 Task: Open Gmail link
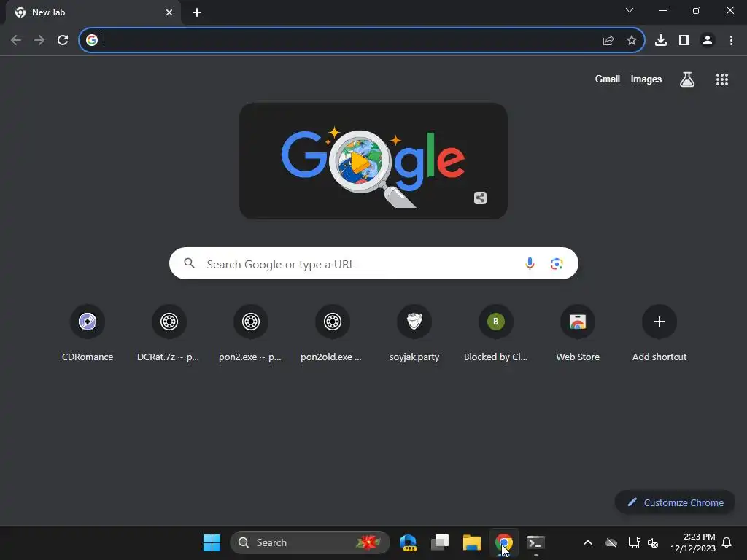(608, 79)
